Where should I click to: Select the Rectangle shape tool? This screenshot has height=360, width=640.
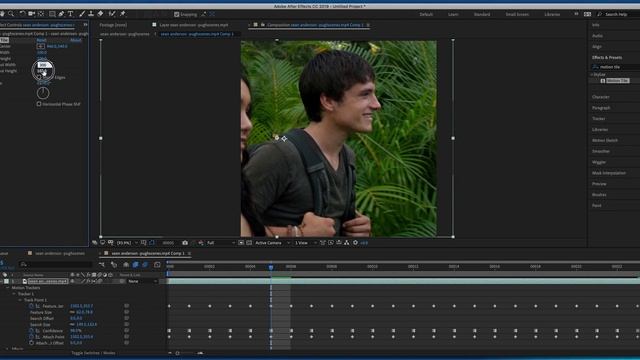point(52,14)
